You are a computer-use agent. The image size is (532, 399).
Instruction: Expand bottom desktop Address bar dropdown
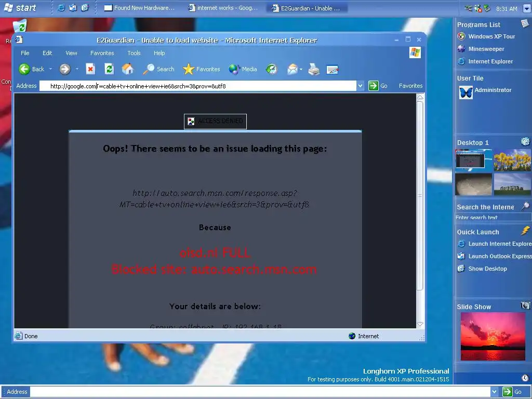495,392
